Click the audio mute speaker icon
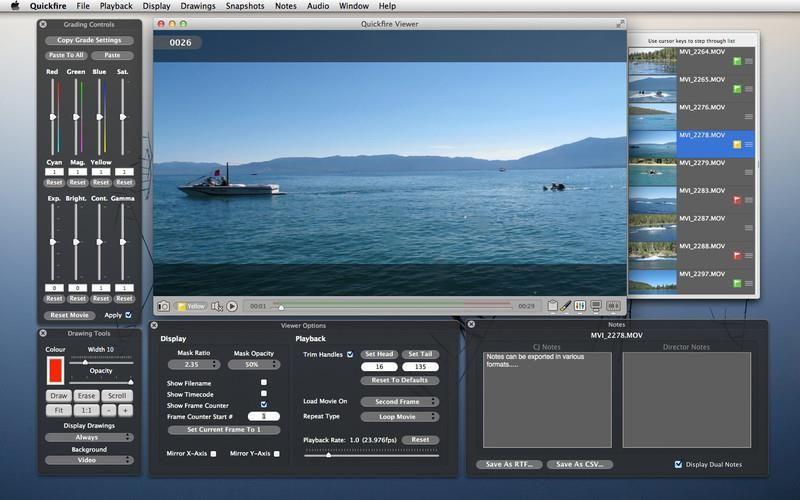Image resolution: width=800 pixels, height=500 pixels. pos(217,306)
